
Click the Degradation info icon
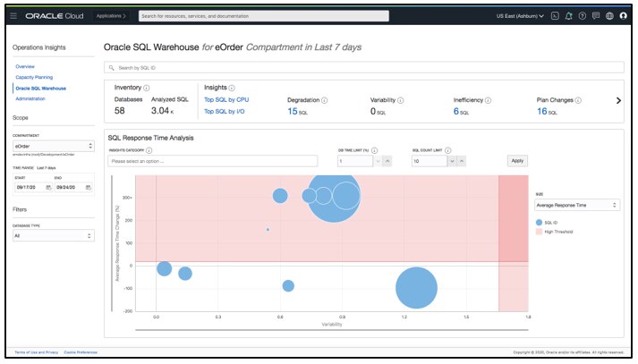[x=324, y=100]
